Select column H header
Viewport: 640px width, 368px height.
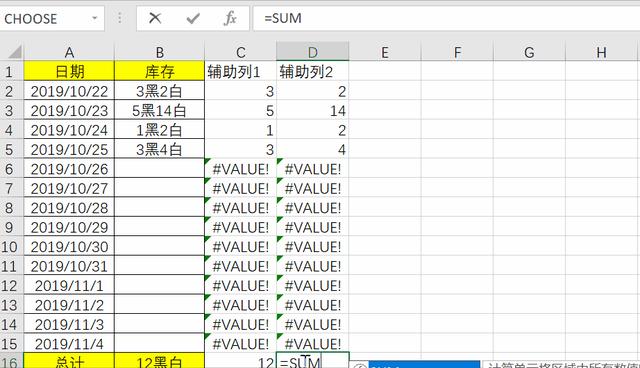[601, 52]
